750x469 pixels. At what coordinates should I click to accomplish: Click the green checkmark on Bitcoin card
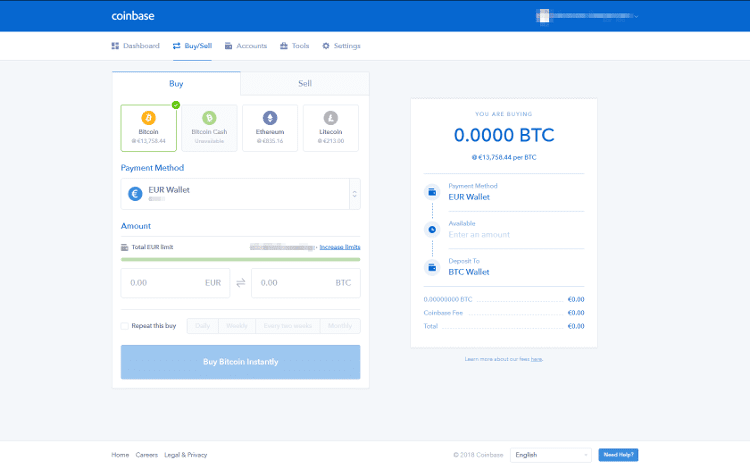(x=176, y=105)
